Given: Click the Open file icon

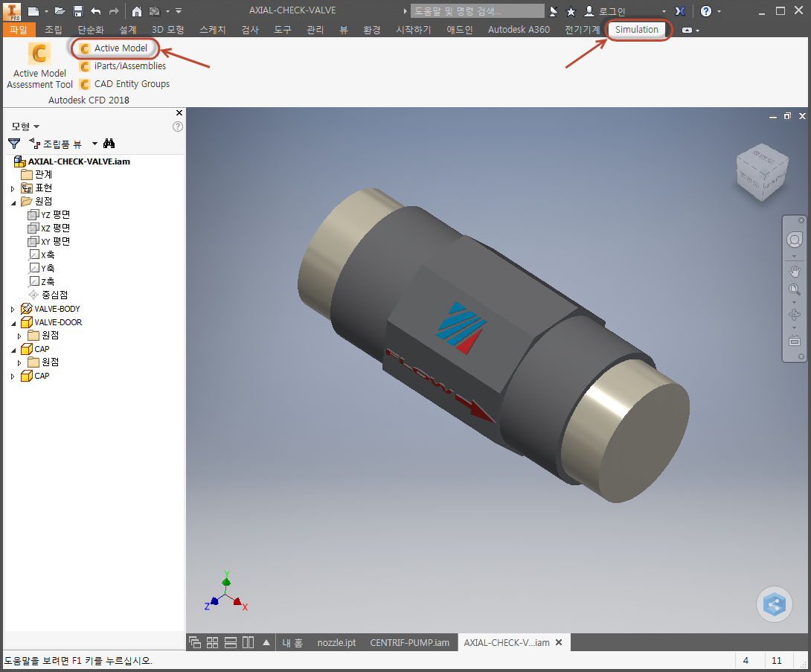Looking at the screenshot, I should [60, 11].
